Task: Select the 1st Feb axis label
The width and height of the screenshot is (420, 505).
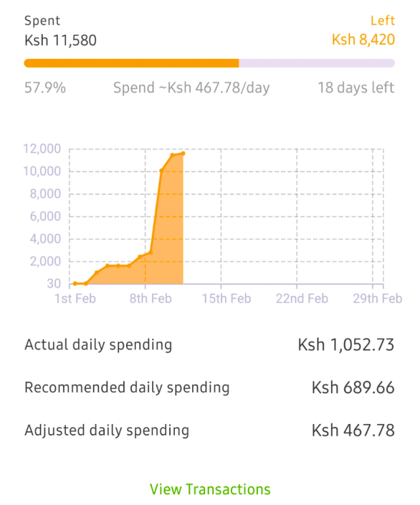Action: click(75, 298)
